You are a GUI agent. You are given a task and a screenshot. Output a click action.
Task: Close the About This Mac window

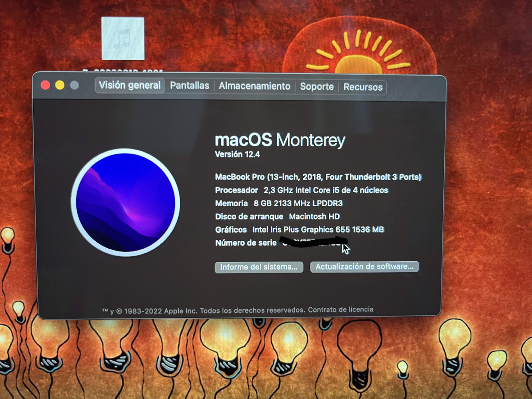click(x=45, y=85)
